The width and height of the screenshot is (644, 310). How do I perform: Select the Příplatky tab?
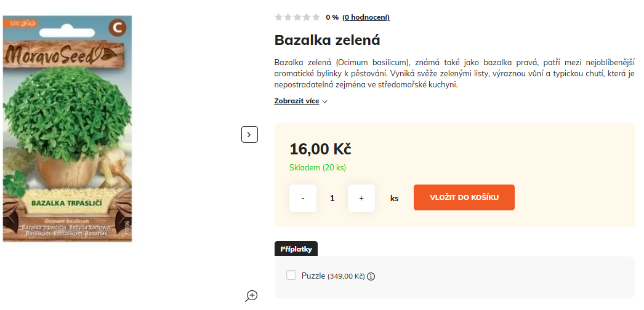tap(296, 249)
